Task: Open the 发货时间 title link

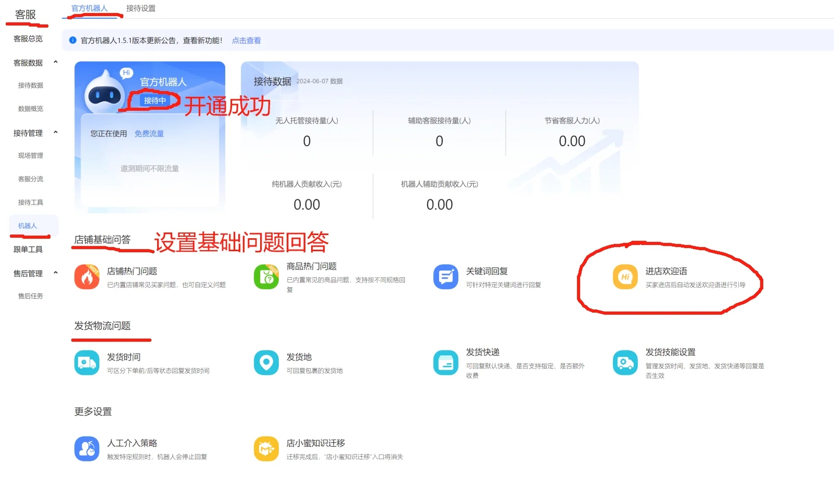Action: [x=124, y=357]
